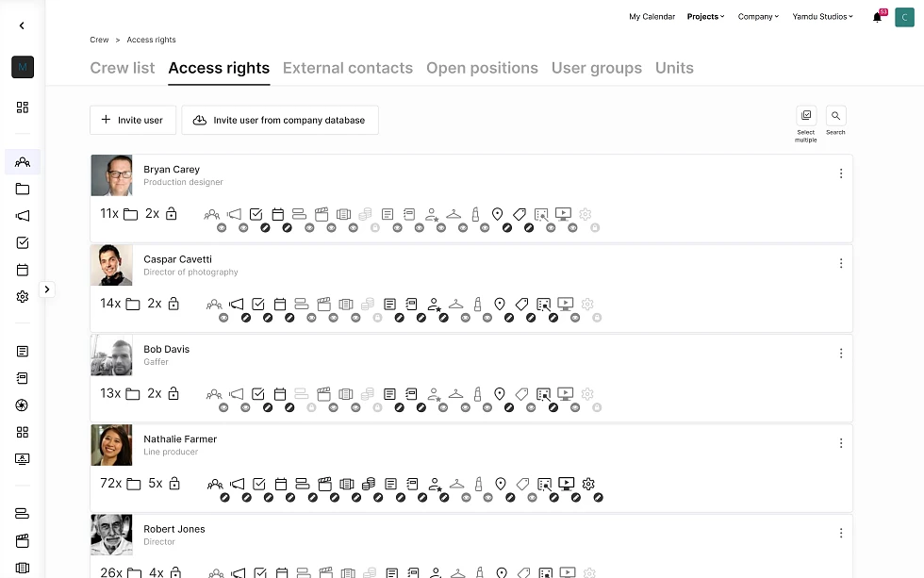Screen dimensions: 924x578
Task: Click Caspar Cavetti's lipstick makeup permission icon
Action: pos(477,304)
